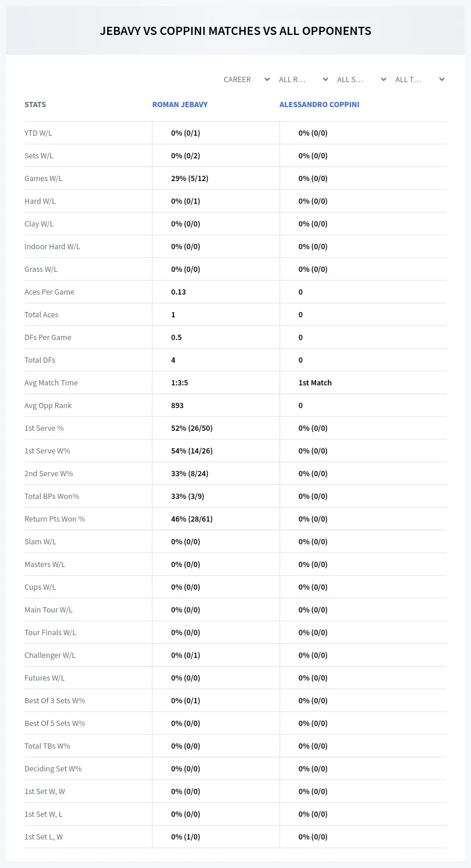Click the page title Jebavy vs Coppini heading

(236, 31)
